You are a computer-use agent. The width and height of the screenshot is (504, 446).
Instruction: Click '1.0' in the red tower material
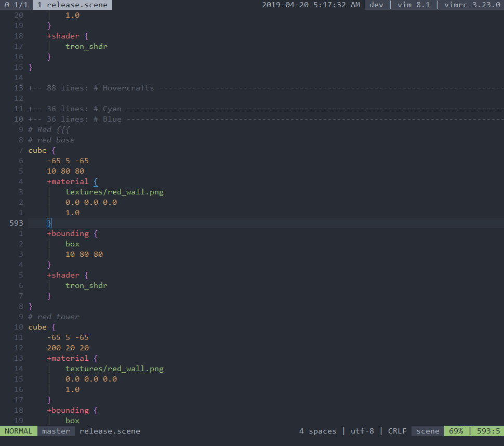(72, 389)
